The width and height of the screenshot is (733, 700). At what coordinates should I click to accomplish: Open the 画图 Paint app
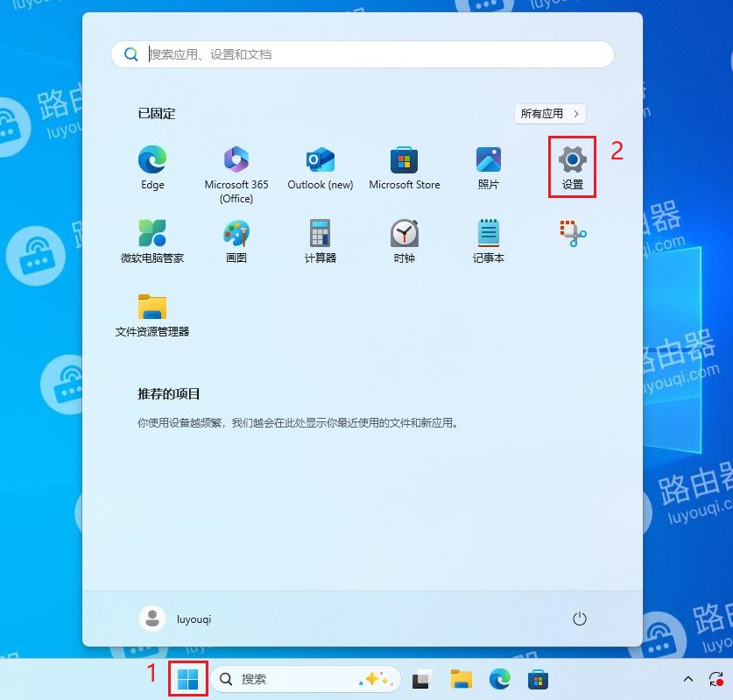point(236,241)
